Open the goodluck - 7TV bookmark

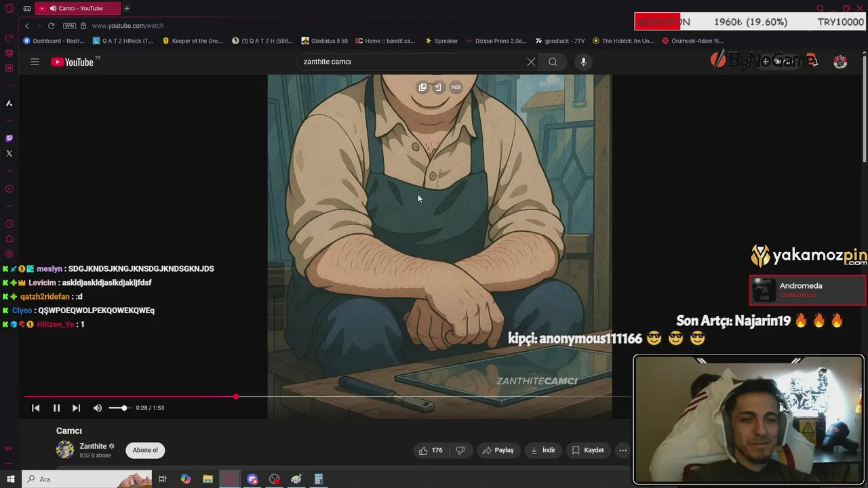(560, 41)
